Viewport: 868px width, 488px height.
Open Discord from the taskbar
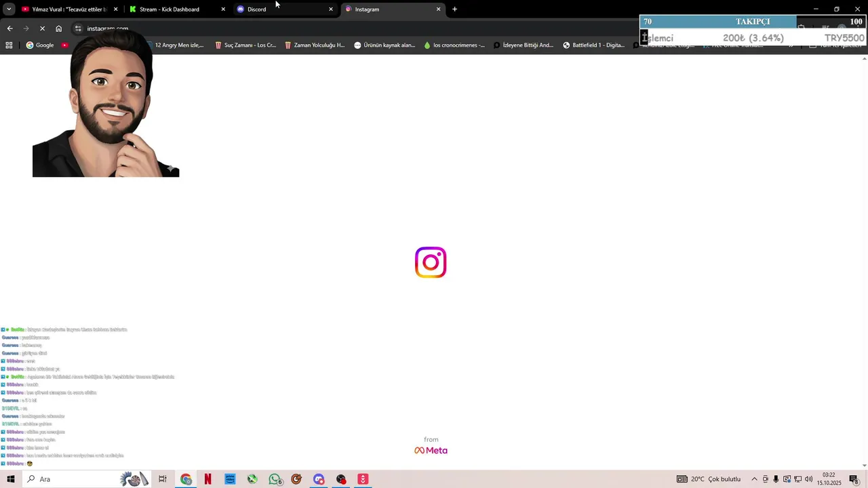[319, 479]
